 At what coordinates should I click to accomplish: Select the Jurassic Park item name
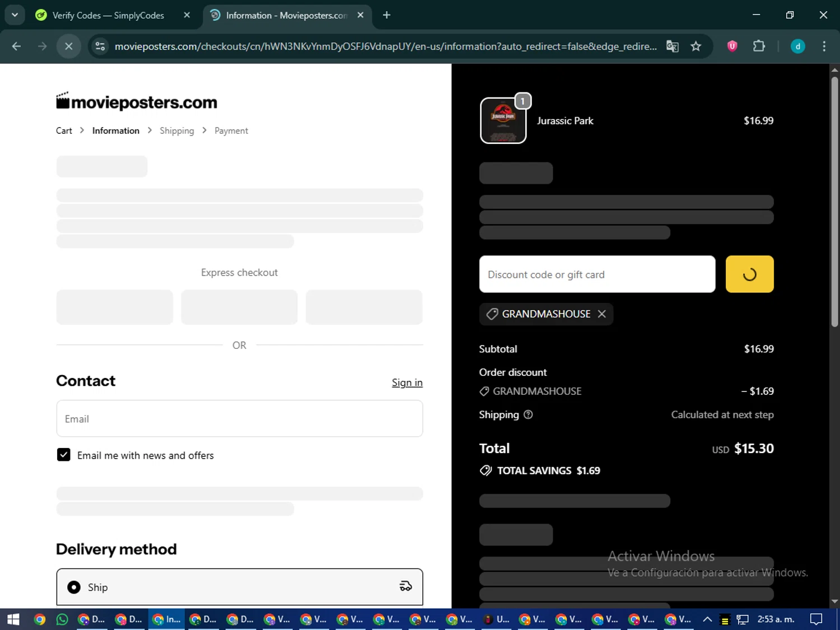click(x=565, y=121)
